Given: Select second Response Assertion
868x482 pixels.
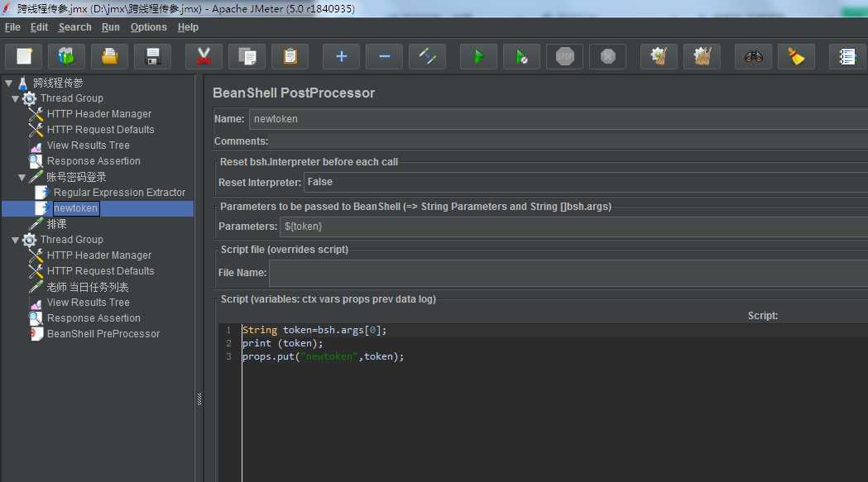Looking at the screenshot, I should [x=94, y=318].
